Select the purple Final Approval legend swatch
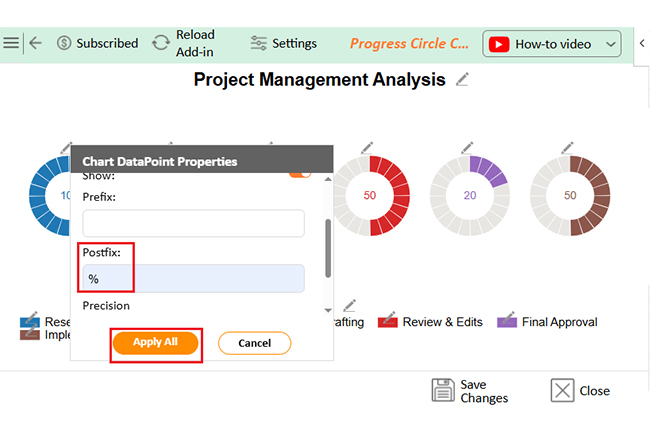The height and width of the screenshot is (438, 650). (x=507, y=322)
